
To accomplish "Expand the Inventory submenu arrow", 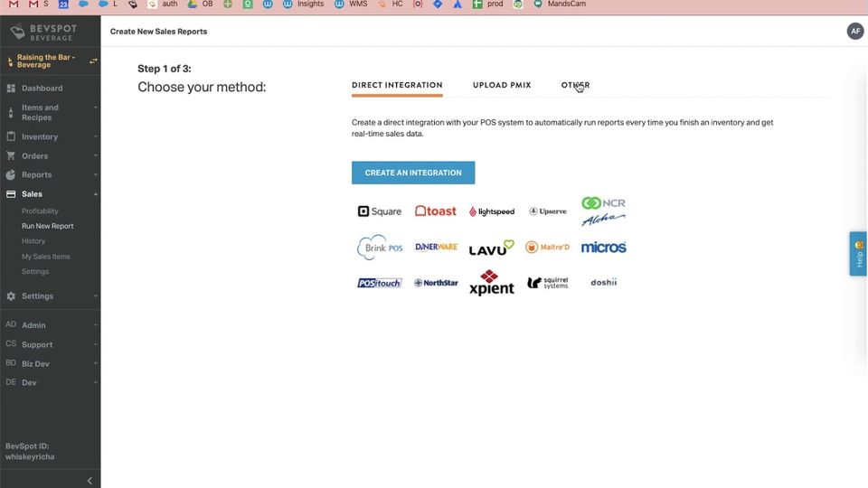I will pos(95,136).
